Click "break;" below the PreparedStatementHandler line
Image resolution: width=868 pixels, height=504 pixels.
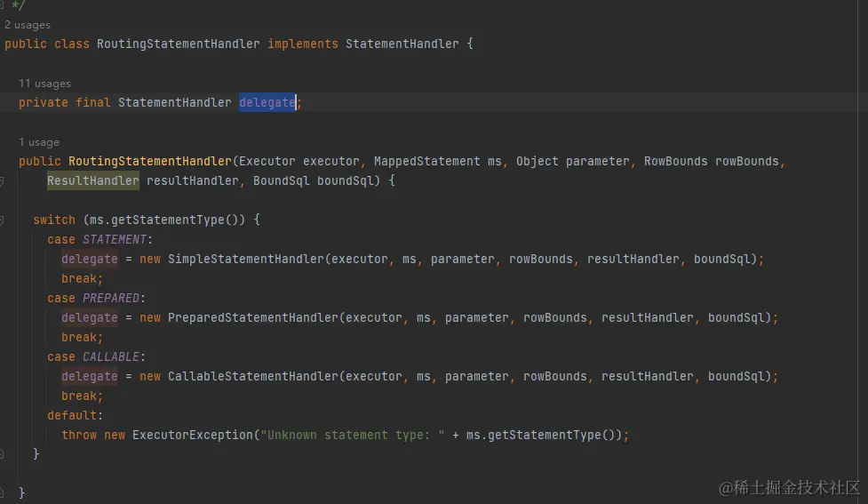(82, 337)
